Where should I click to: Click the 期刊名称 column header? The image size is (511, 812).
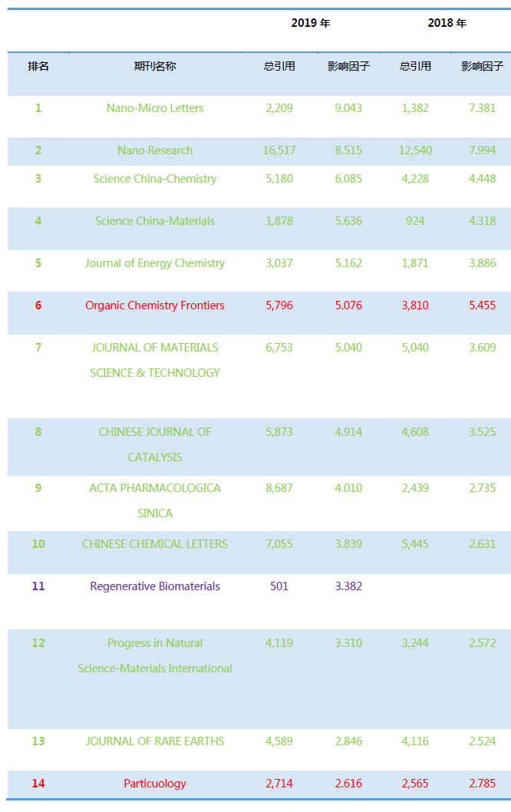[155, 66]
